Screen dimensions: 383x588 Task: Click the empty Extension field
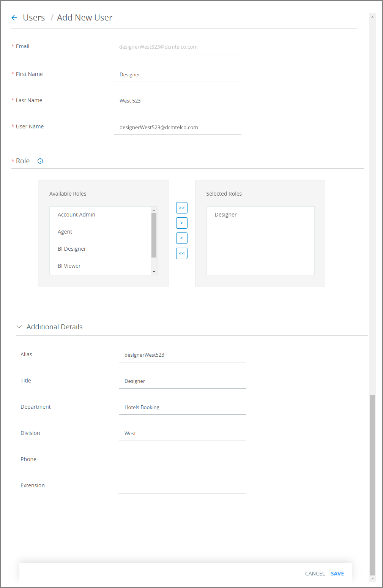[x=182, y=486]
